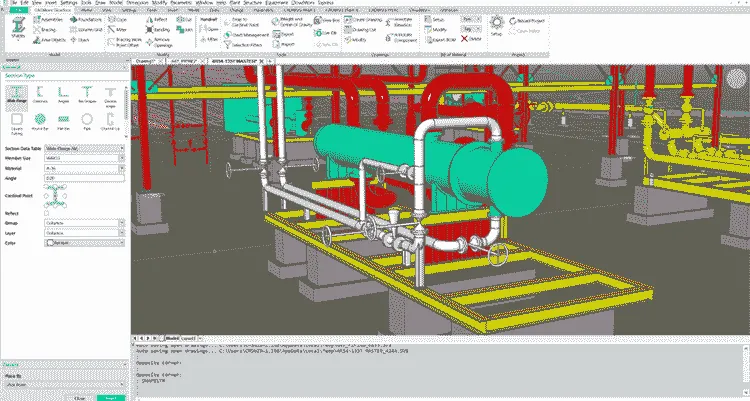Select the Assemblies ribbon tool
The width and height of the screenshot is (750, 401).
[48, 20]
